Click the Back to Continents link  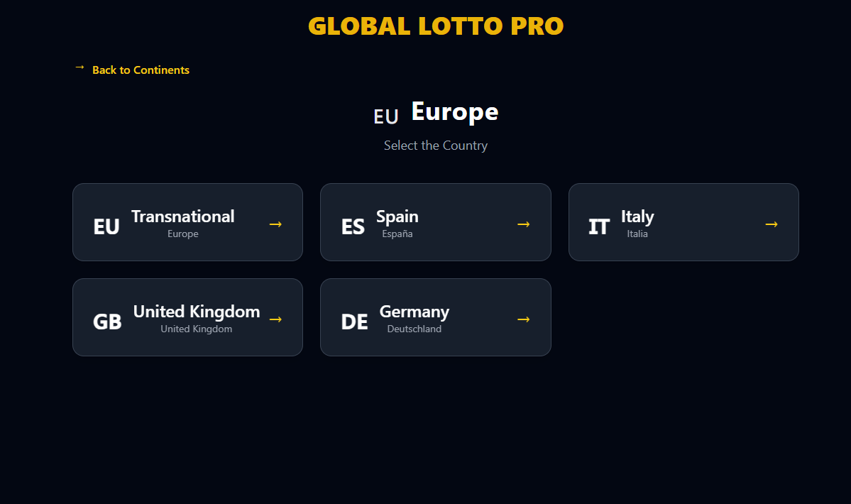pyautogui.click(x=141, y=70)
